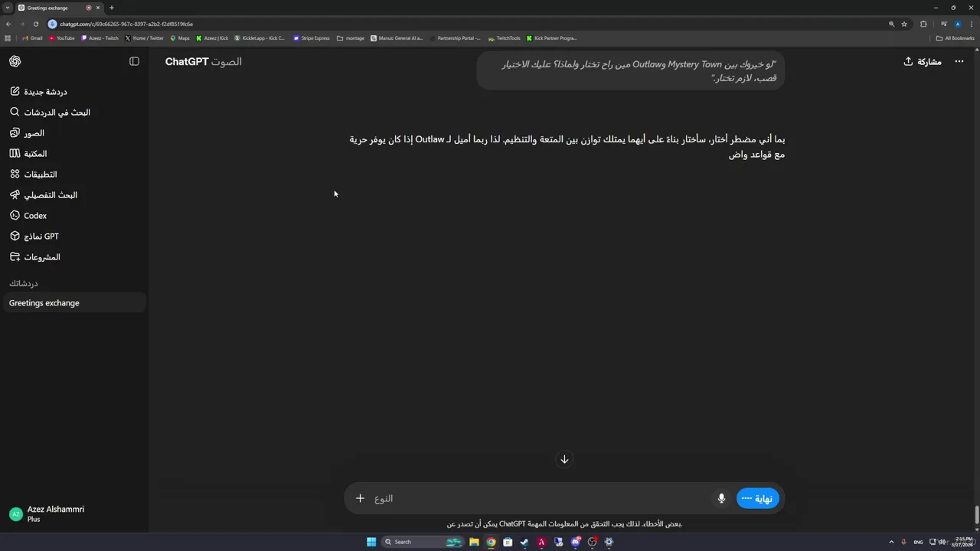The height and width of the screenshot is (551, 980).
Task: Open the Library (المكتبة) section
Action: click(x=28, y=154)
